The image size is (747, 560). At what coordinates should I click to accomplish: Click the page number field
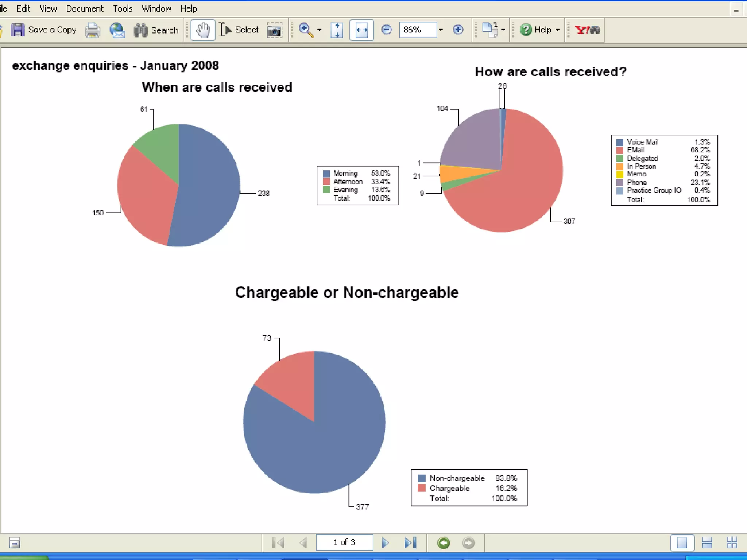click(x=344, y=542)
